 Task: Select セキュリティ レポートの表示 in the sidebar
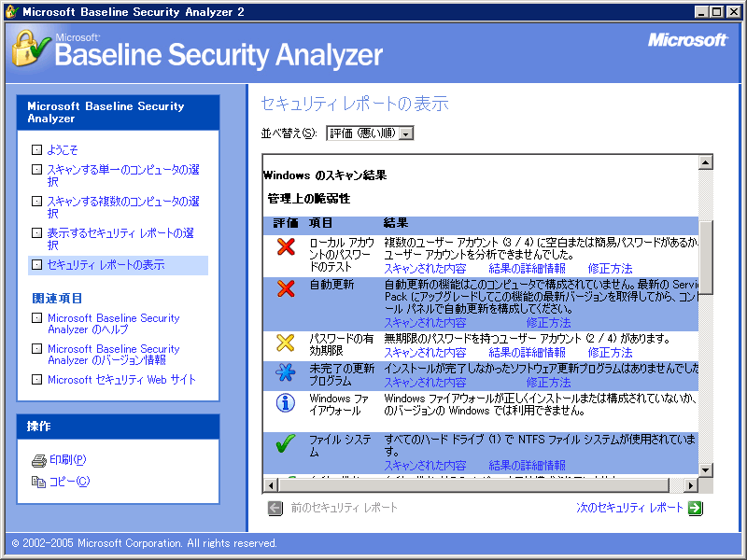(106, 265)
